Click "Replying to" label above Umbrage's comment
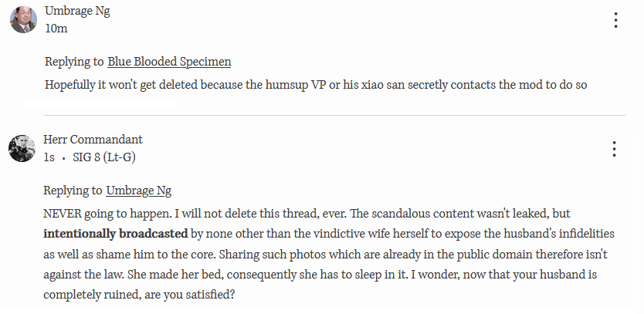The height and width of the screenshot is (314, 644). [x=73, y=62]
